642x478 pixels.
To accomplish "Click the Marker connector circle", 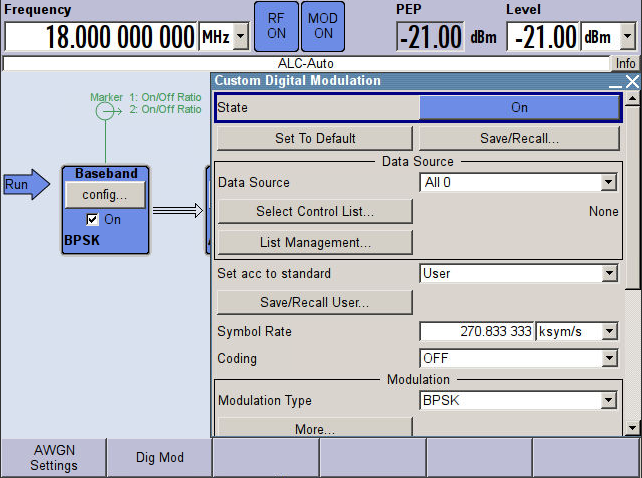I will (102, 113).
